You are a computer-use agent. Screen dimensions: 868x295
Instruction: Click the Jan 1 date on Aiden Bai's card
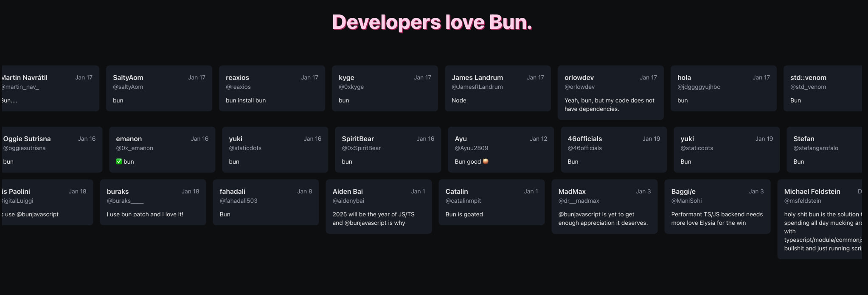[418, 191]
